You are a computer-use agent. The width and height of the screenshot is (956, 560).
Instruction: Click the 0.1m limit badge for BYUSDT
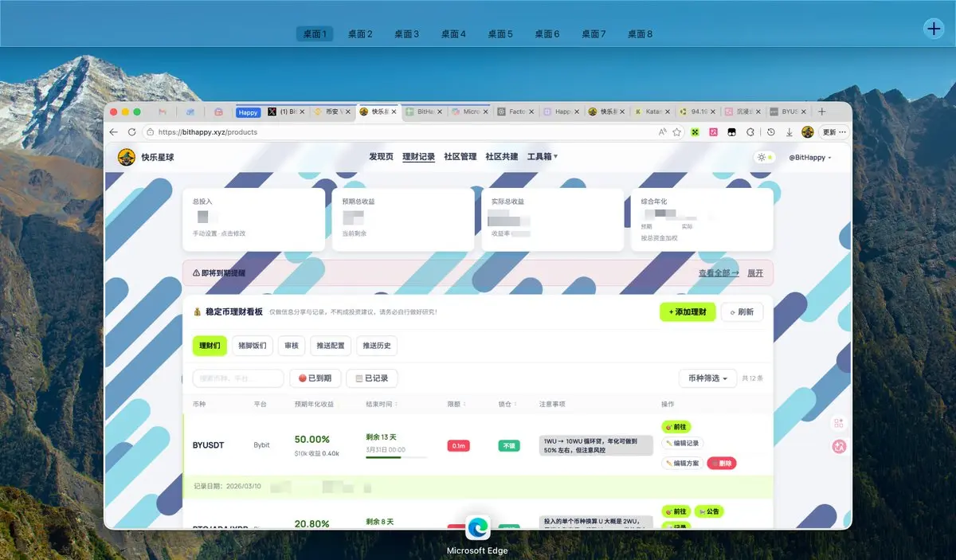tap(459, 445)
